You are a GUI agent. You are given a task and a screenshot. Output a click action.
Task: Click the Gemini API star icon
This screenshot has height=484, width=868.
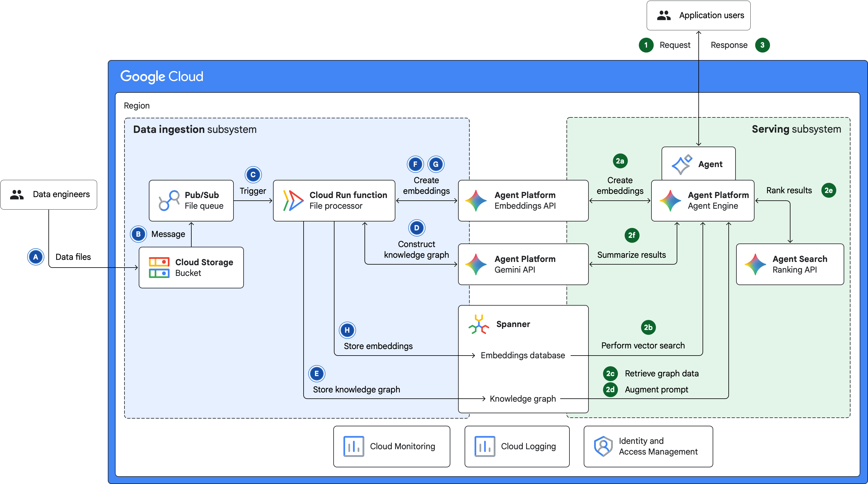click(x=476, y=264)
